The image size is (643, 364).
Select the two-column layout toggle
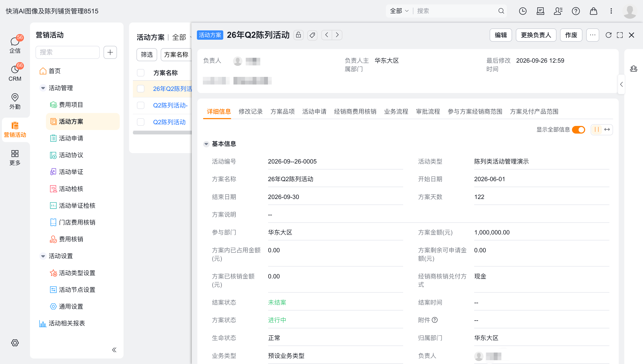(x=596, y=130)
